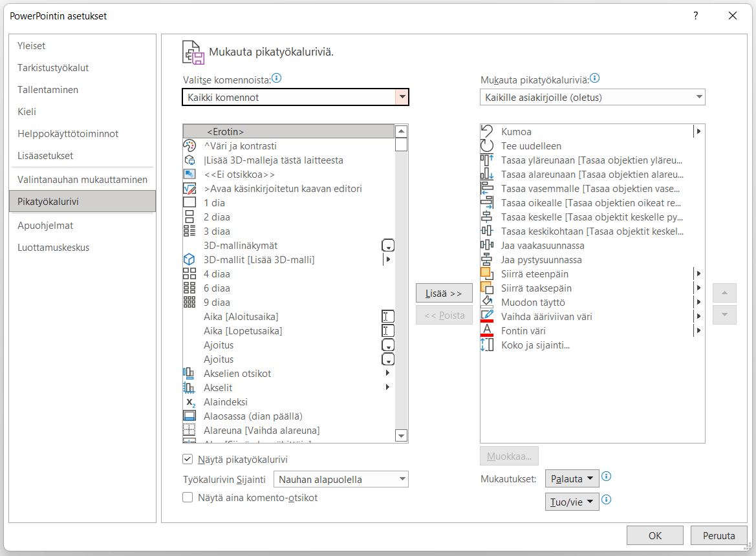
Task: Open the Tuo/vie dropdown button
Action: click(572, 502)
